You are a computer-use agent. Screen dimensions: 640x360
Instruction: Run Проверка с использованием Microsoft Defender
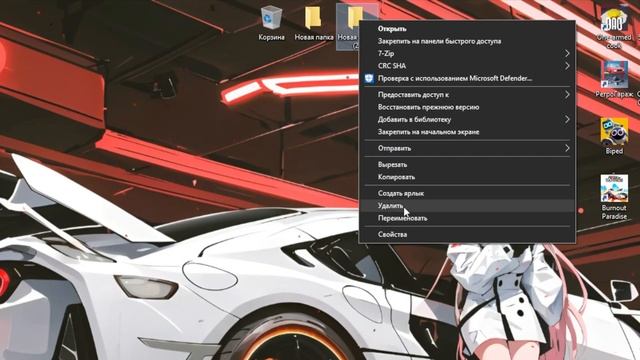point(467,78)
